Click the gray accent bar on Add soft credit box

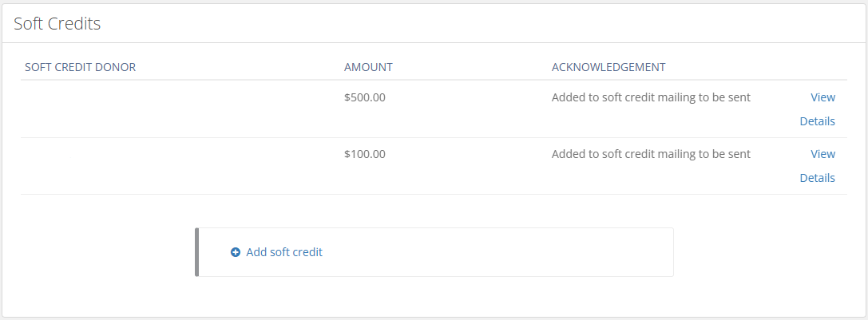(196, 252)
